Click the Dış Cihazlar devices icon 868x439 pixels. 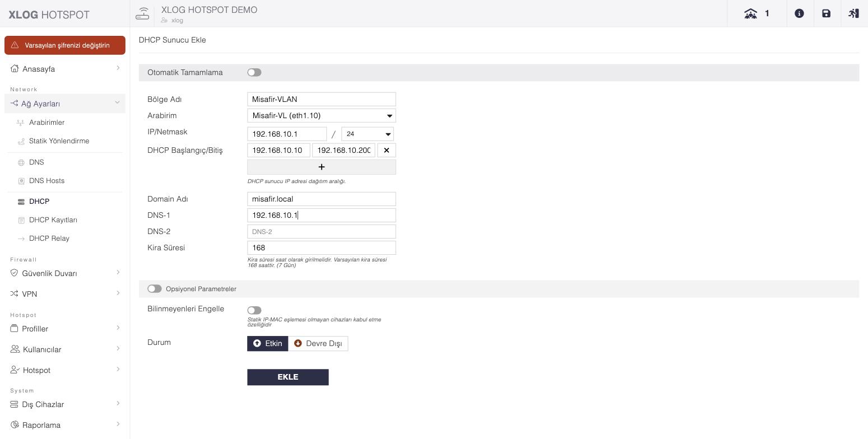point(15,404)
